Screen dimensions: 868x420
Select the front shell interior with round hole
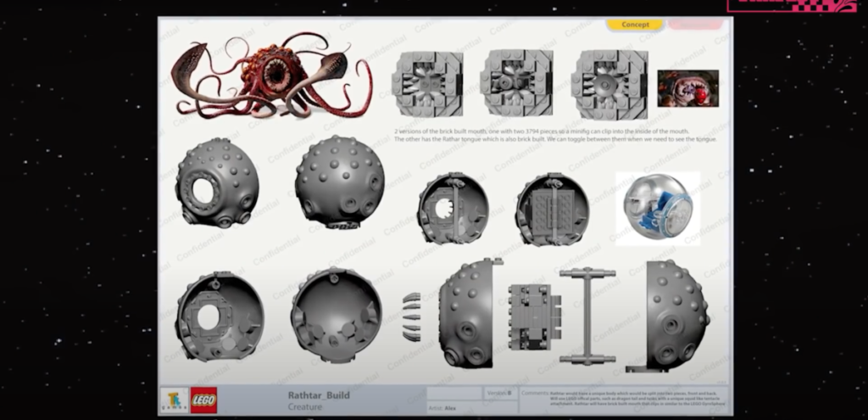pos(220,316)
